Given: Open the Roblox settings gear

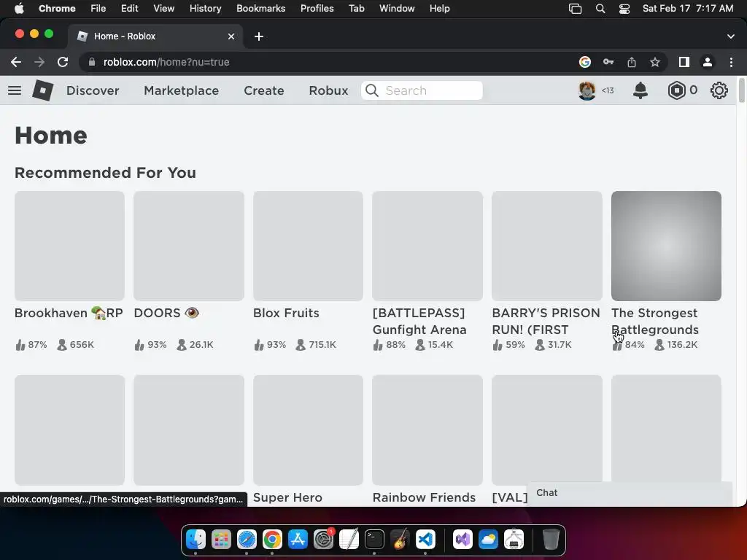Looking at the screenshot, I should 719,90.
